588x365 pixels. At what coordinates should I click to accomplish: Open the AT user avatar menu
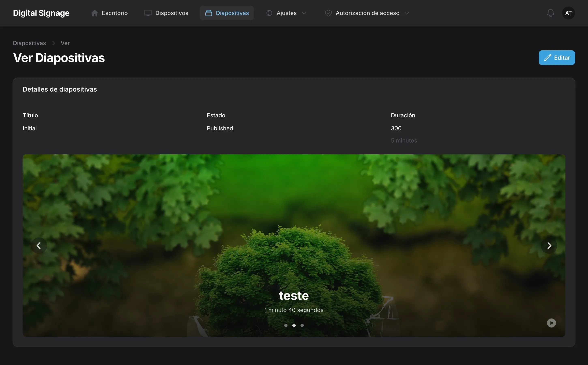[568, 13]
